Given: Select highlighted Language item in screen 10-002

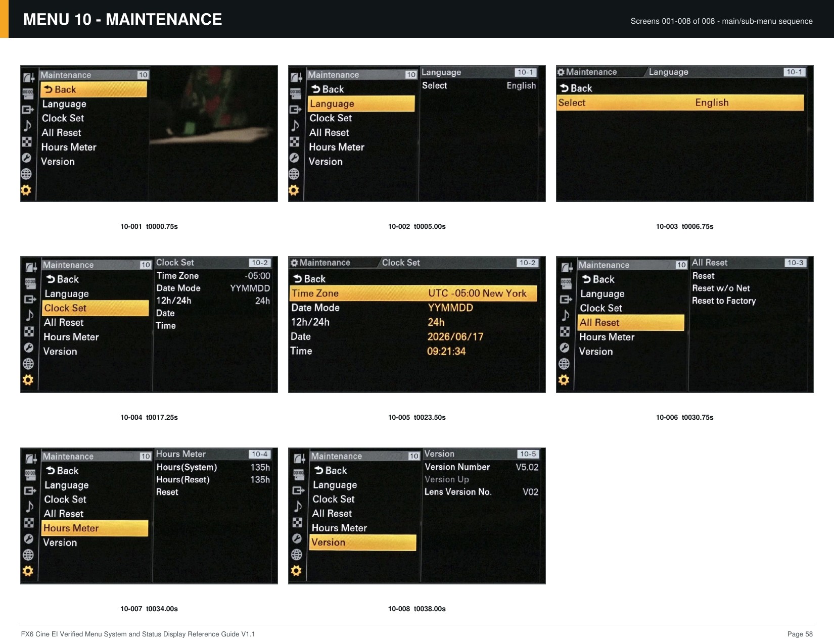Looking at the screenshot, I should 361,104.
